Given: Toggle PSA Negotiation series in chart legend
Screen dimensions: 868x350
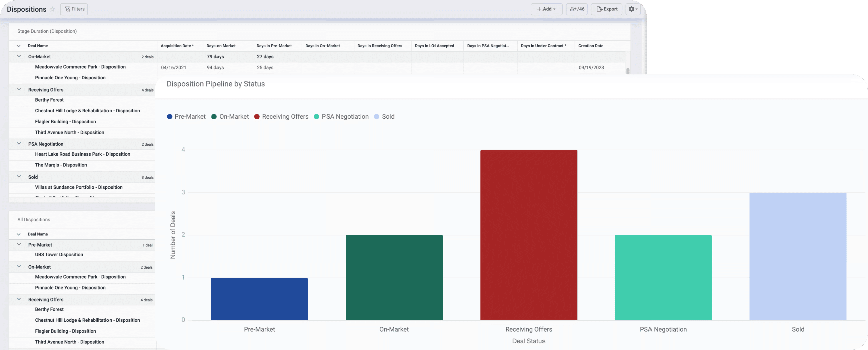Looking at the screenshot, I should pos(342,117).
